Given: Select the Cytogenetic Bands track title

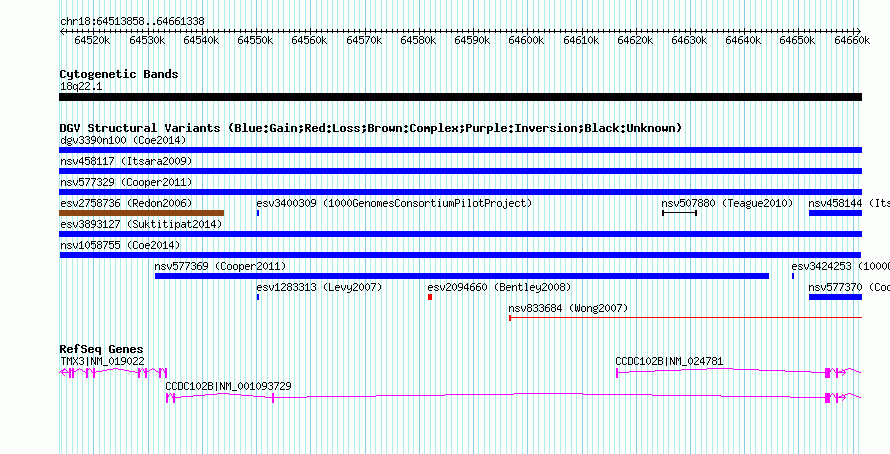Looking at the screenshot, I should (119, 74).
